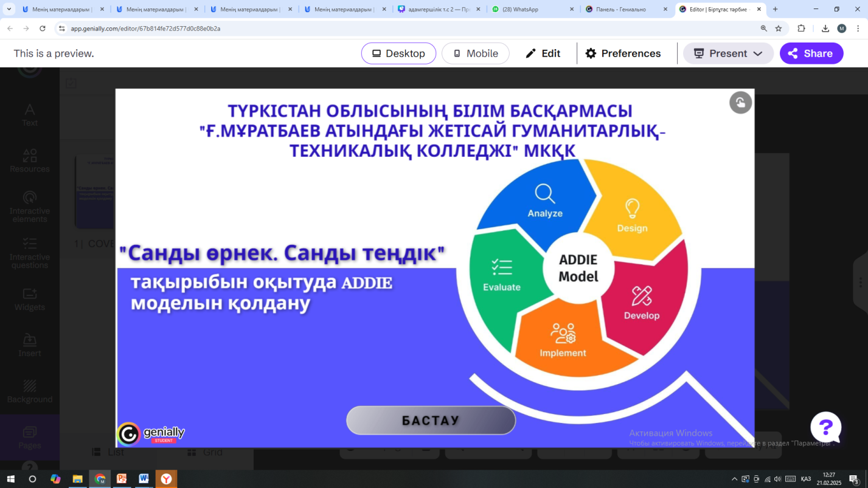Click the Design segment of the ADDIE wheel
This screenshot has width=868, height=488.
click(x=632, y=215)
